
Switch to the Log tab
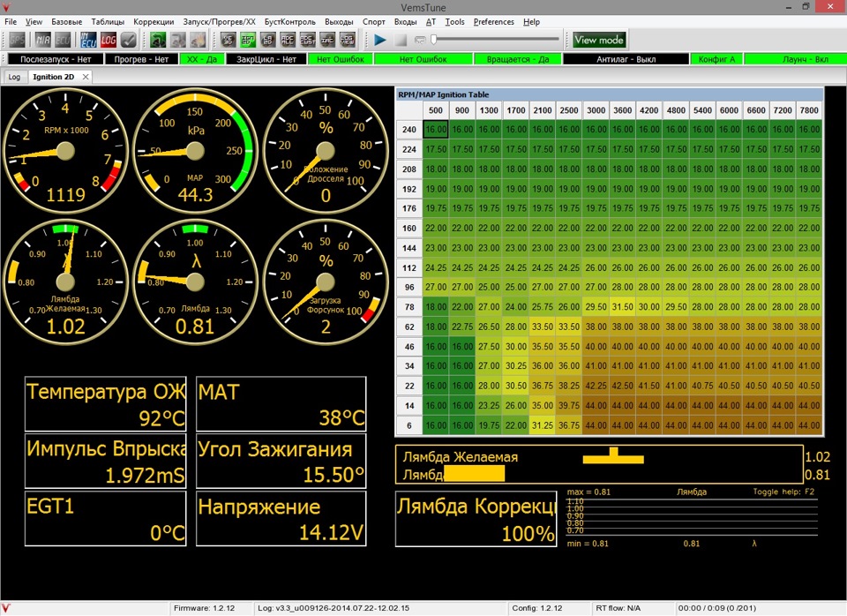point(14,77)
